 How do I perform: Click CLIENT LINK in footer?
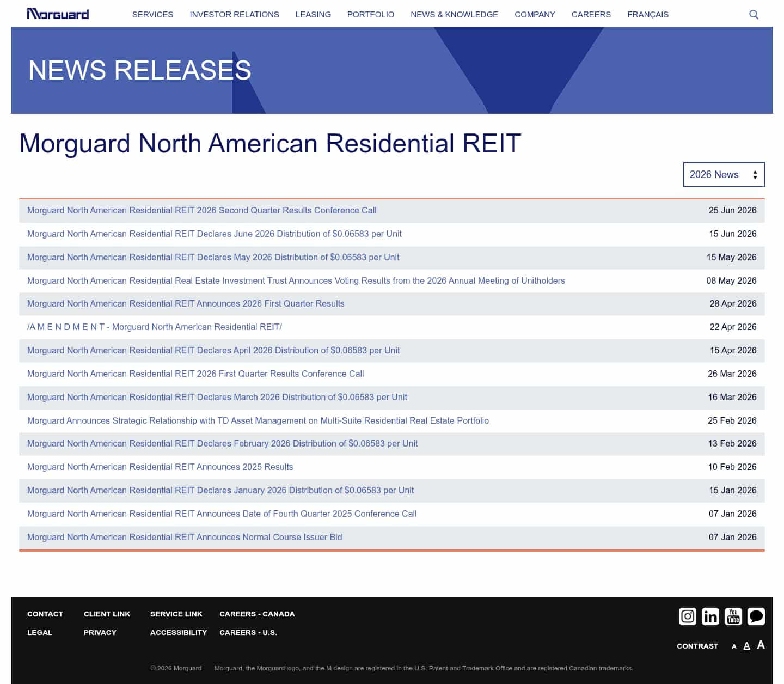click(x=107, y=614)
